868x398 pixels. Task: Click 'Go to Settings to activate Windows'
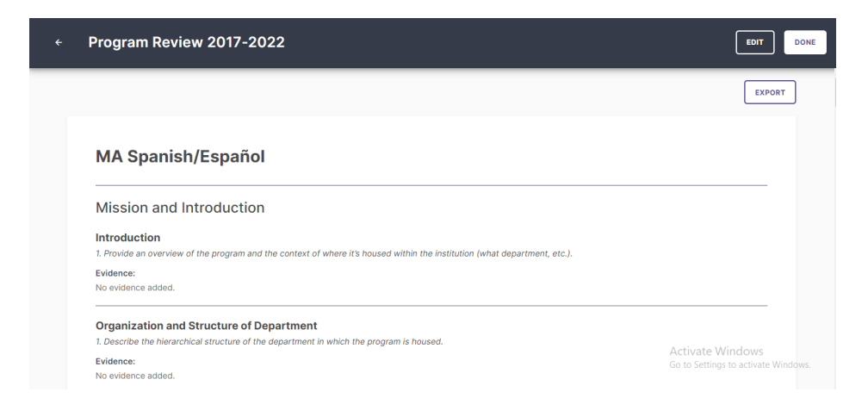pos(740,364)
